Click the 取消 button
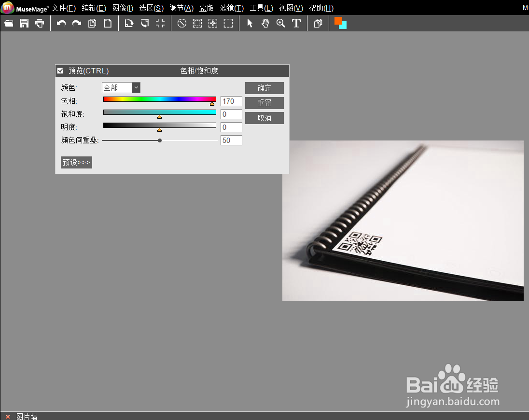Image resolution: width=529 pixels, height=420 pixels. [264, 118]
